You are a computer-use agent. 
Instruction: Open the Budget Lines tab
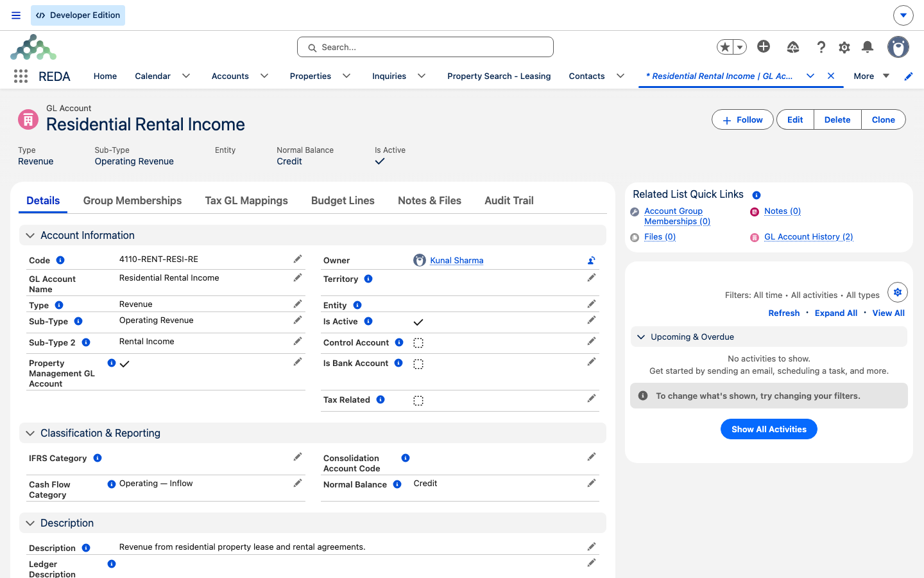point(343,200)
